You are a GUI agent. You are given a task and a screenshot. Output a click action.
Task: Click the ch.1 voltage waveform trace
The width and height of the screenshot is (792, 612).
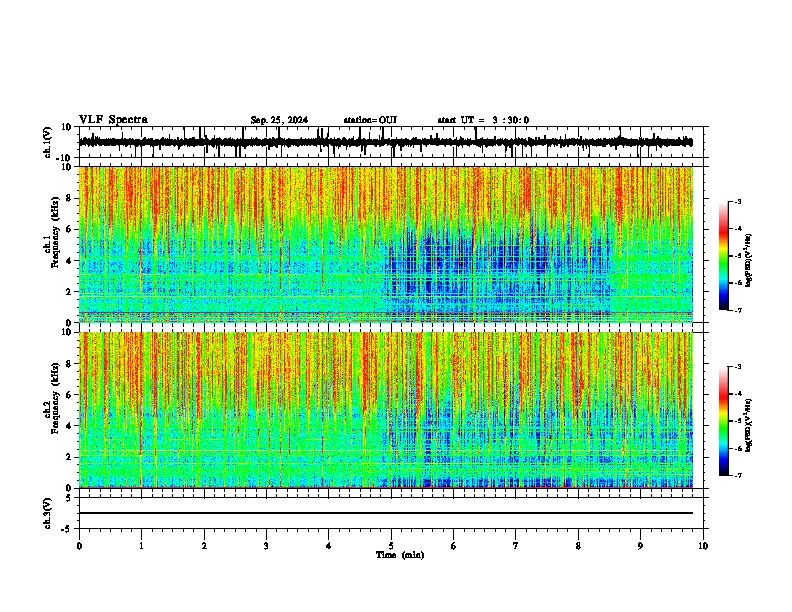[385, 142]
